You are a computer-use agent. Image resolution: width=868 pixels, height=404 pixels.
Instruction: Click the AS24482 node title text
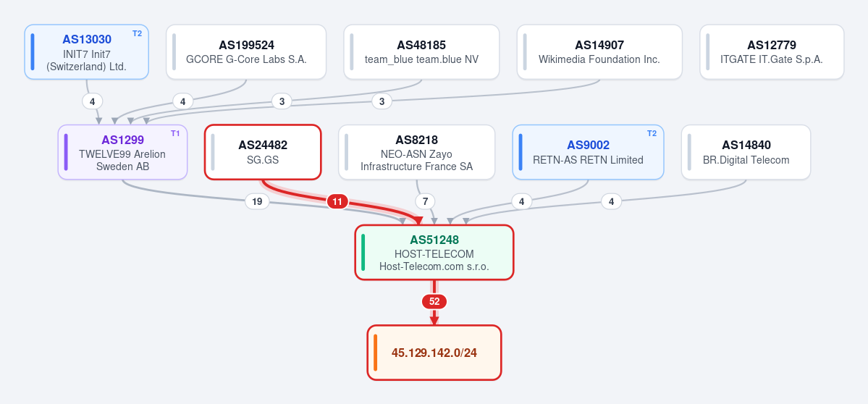coord(263,145)
